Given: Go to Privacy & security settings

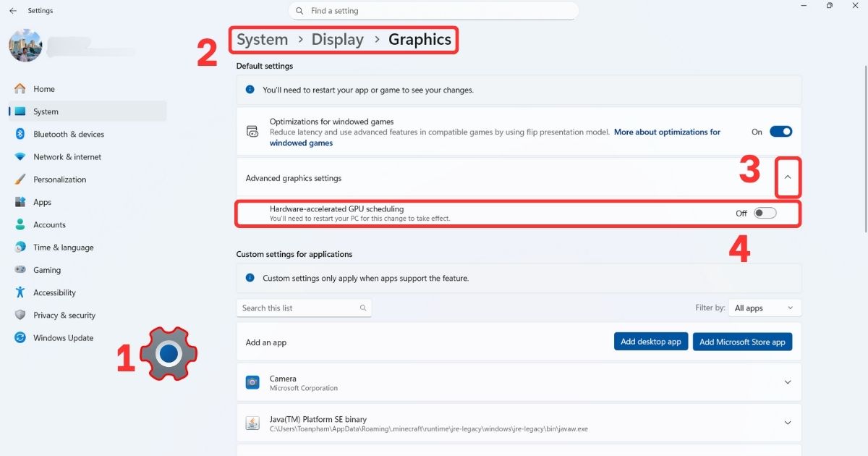Looking at the screenshot, I should (x=64, y=316).
